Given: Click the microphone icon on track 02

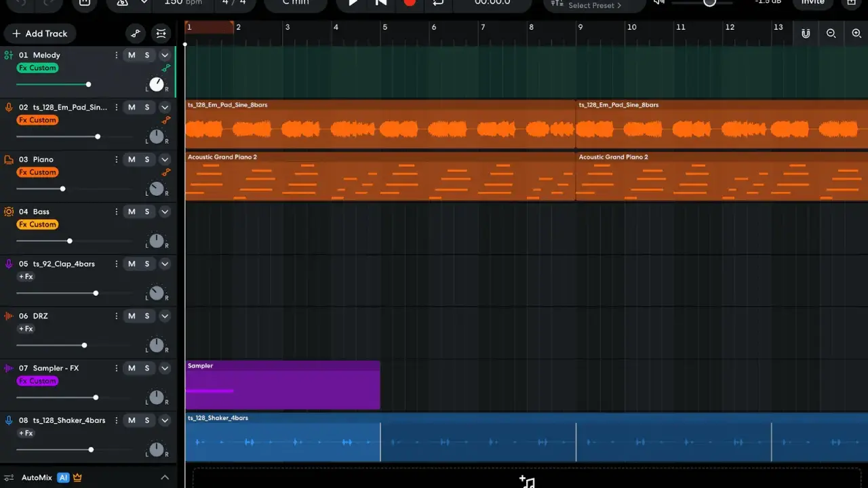Looking at the screenshot, I should click(9, 107).
